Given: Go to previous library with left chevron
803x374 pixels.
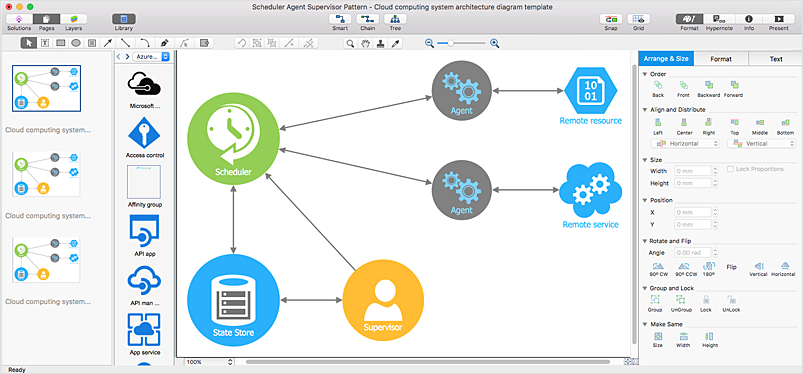Looking at the screenshot, I should click(x=118, y=57).
